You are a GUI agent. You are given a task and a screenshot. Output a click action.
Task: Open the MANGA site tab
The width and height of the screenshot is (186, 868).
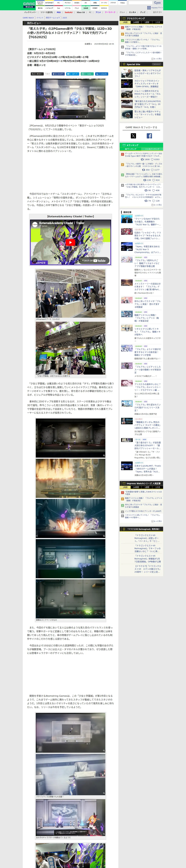tap(104, 8)
